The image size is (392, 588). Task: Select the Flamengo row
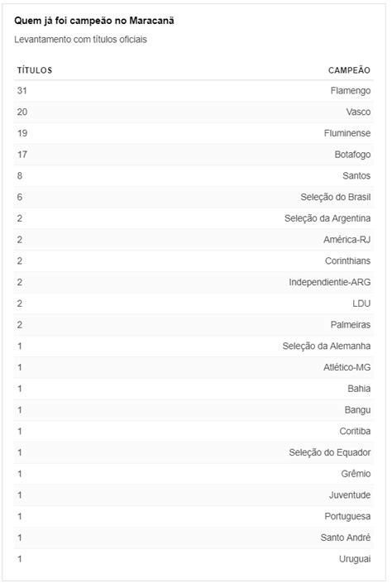click(194, 91)
